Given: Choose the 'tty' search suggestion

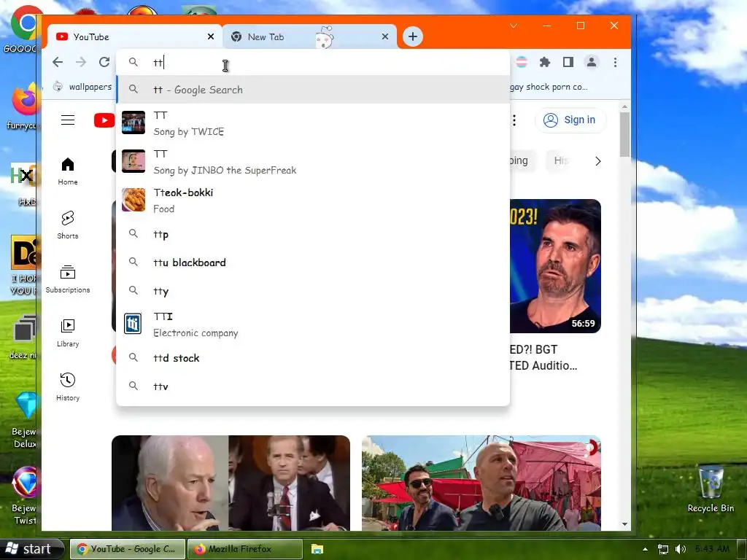Looking at the screenshot, I should pyautogui.click(x=313, y=290).
